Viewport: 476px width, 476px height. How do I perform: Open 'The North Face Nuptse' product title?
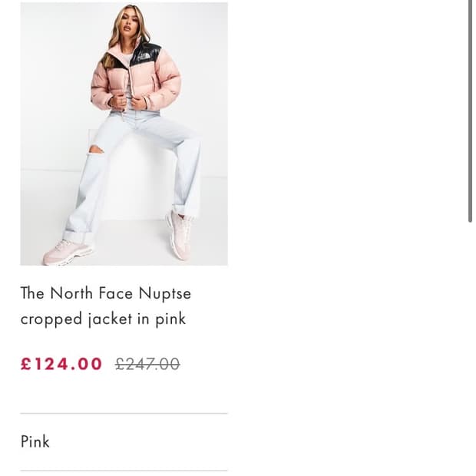[106, 293]
